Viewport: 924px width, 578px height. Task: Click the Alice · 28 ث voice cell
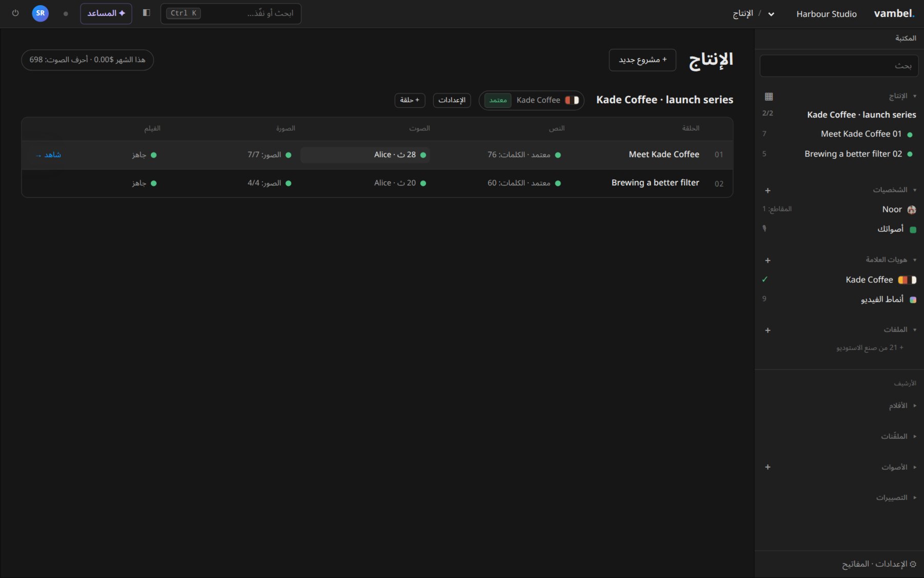click(365, 155)
